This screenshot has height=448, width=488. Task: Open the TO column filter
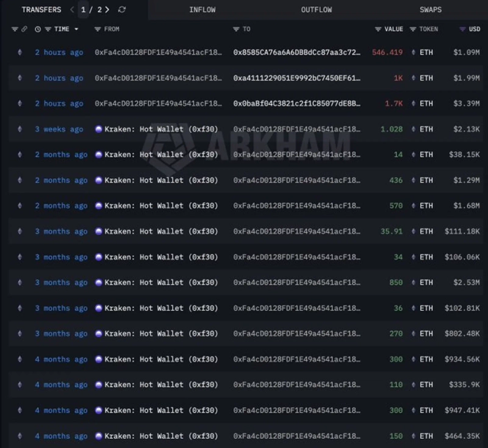click(236, 29)
